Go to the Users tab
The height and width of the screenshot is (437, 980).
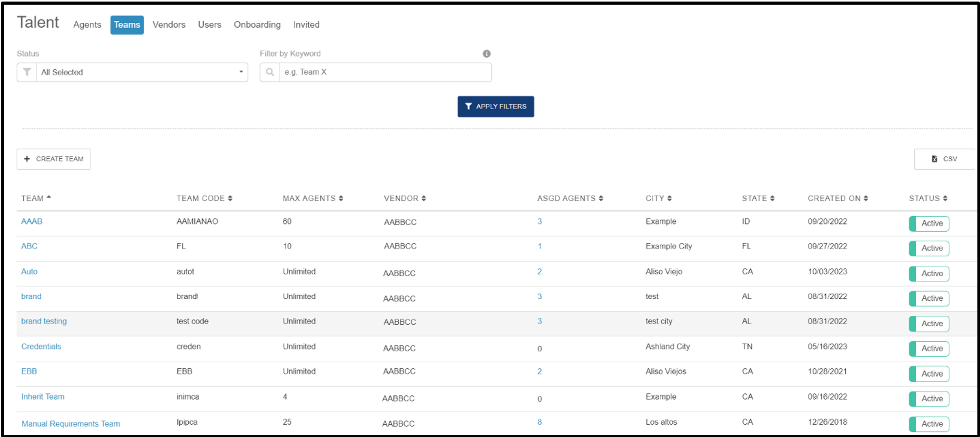click(210, 24)
